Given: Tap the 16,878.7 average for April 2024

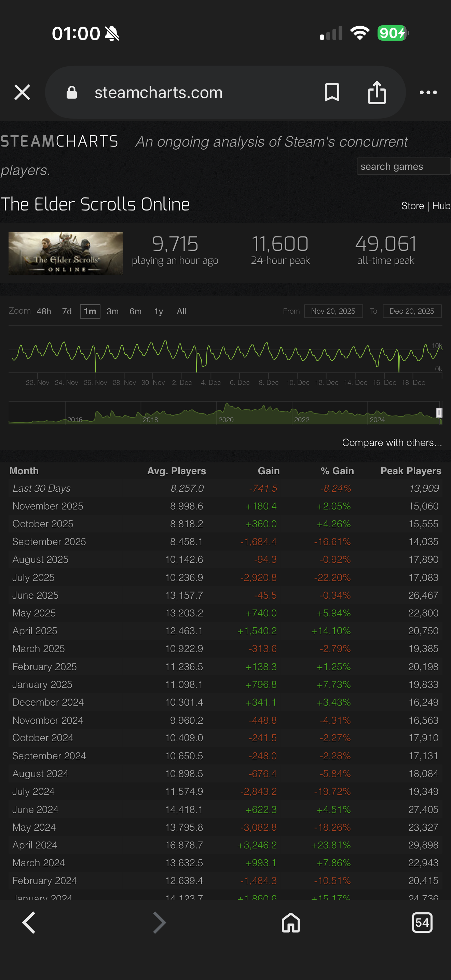Looking at the screenshot, I should point(184,845).
